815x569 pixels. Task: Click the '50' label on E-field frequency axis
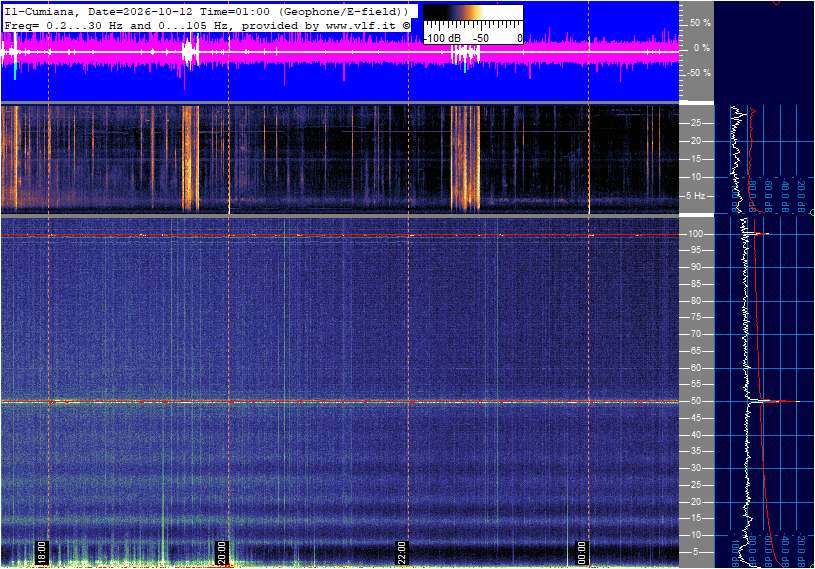coord(695,401)
